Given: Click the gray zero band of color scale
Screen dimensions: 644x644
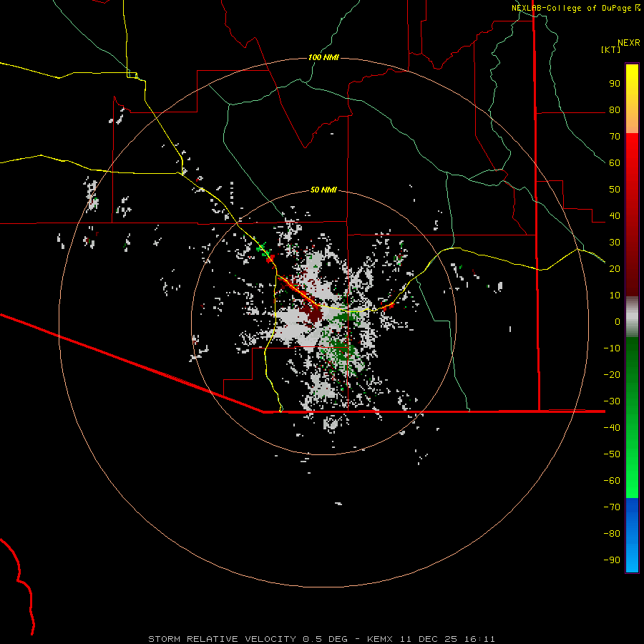Looking at the screenshot, I should [x=632, y=317].
